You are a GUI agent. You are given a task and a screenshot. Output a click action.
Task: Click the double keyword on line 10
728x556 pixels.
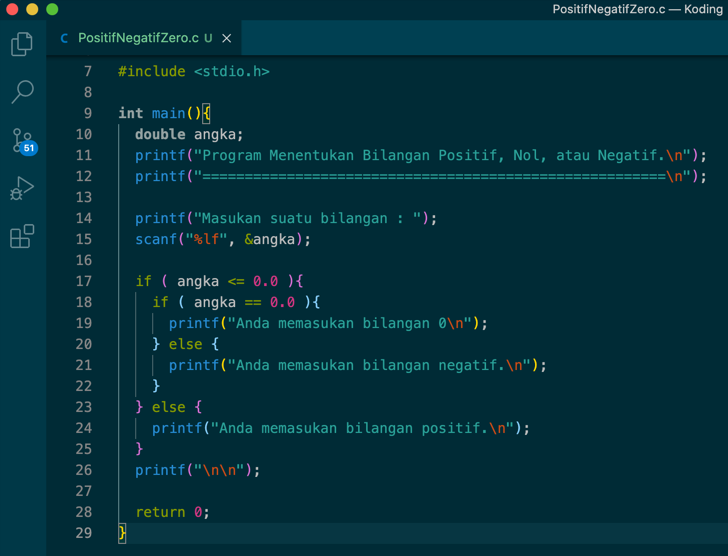(160, 134)
